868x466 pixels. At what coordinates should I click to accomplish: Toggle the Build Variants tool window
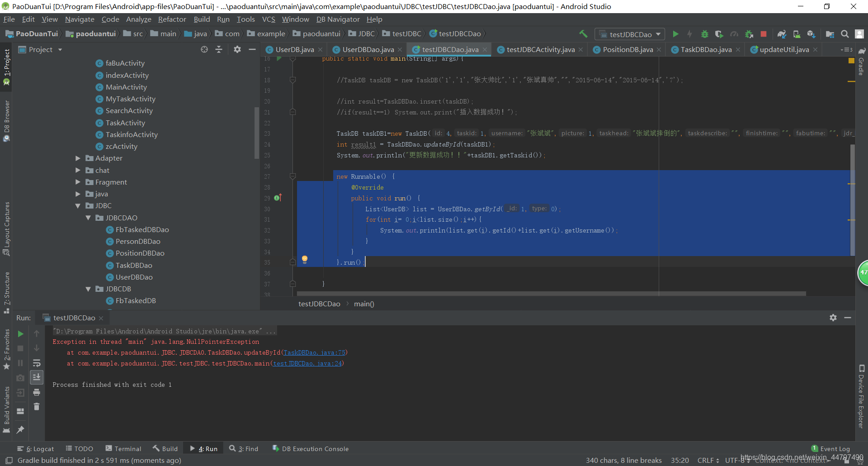pyautogui.click(x=6, y=409)
